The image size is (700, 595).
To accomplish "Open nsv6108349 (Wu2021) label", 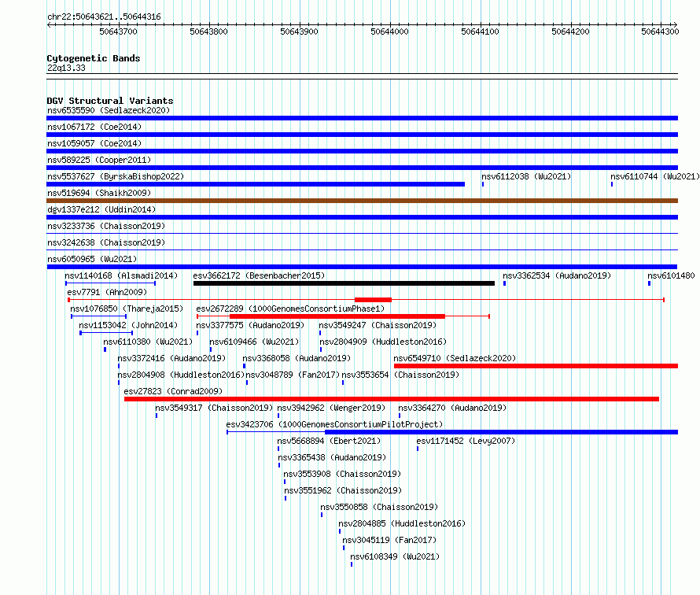I will point(395,556).
